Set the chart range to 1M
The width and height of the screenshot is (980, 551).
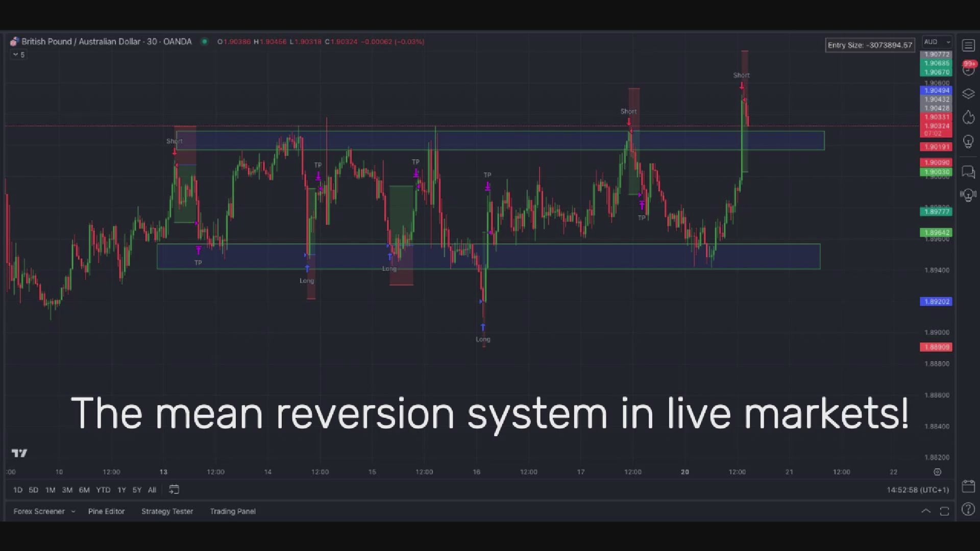[51, 490]
